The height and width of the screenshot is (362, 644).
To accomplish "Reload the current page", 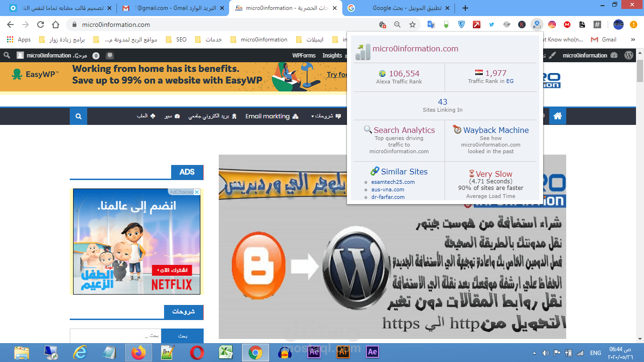I will tap(41, 25).
